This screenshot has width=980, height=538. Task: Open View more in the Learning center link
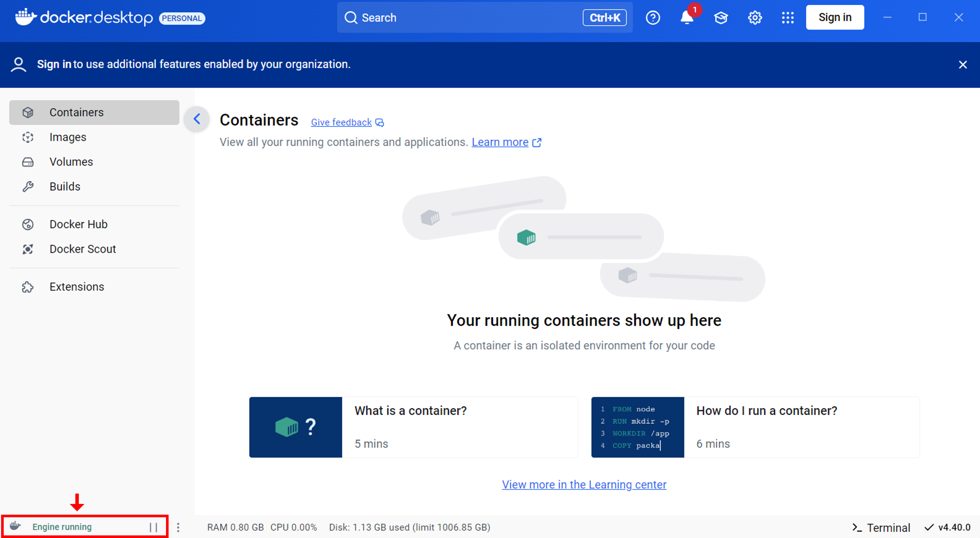pyautogui.click(x=584, y=484)
